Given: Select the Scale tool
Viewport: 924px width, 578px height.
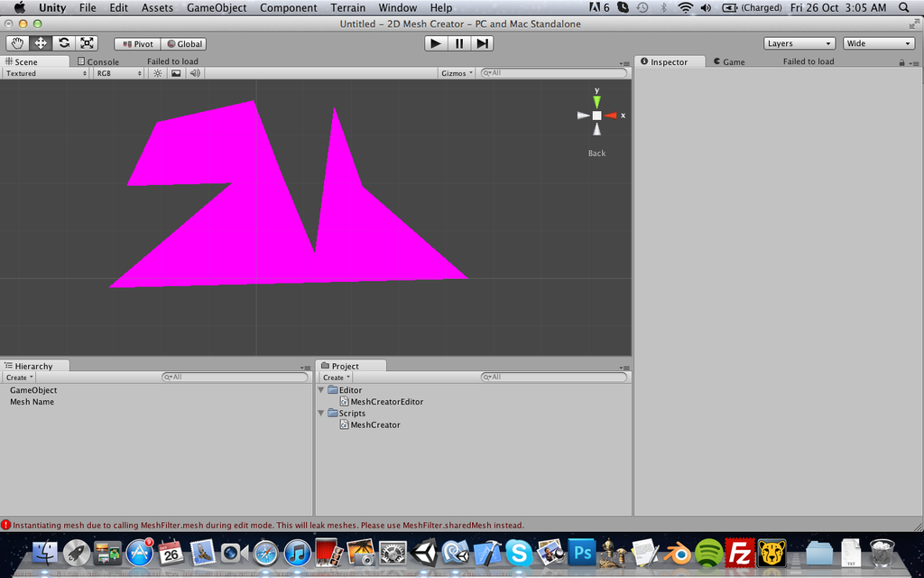Looking at the screenshot, I should (87, 42).
